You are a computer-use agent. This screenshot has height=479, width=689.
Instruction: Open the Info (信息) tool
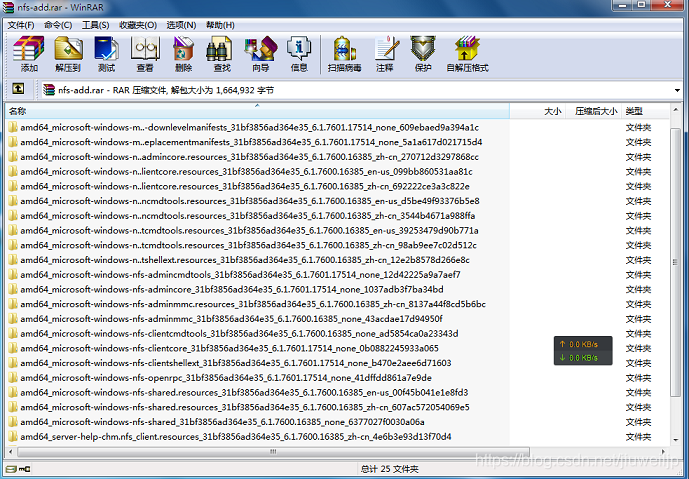299,54
